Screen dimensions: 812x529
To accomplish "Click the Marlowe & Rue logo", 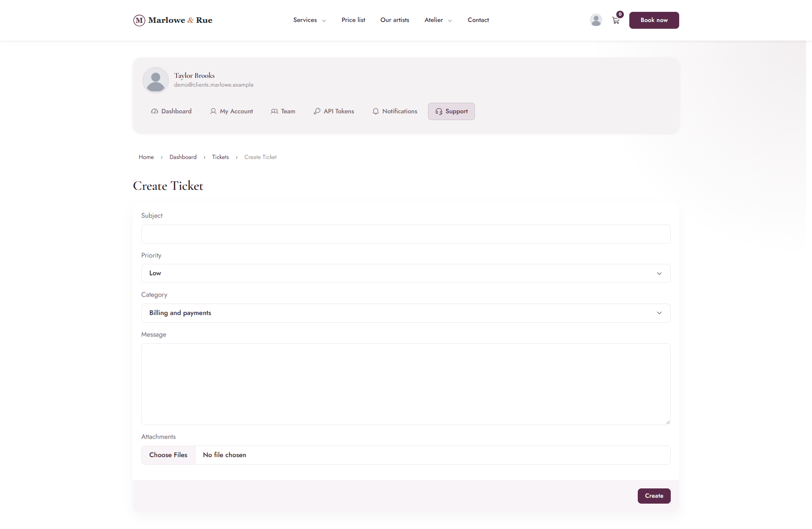I will 173,20.
